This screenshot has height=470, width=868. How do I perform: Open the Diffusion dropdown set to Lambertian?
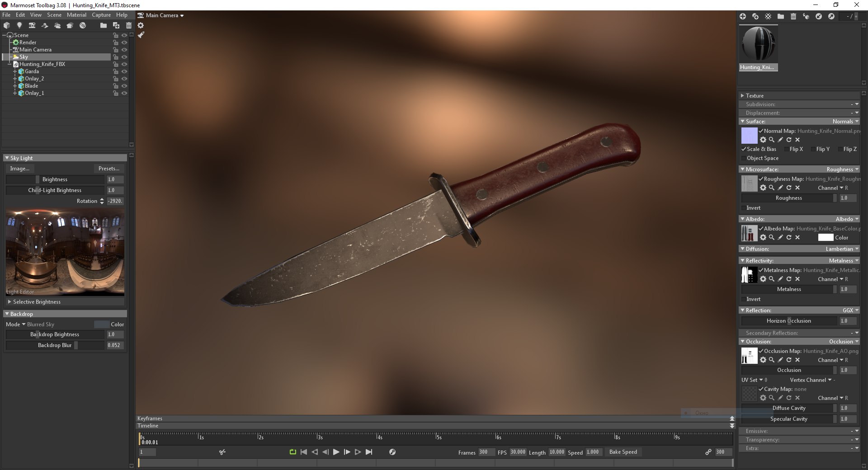pos(842,249)
